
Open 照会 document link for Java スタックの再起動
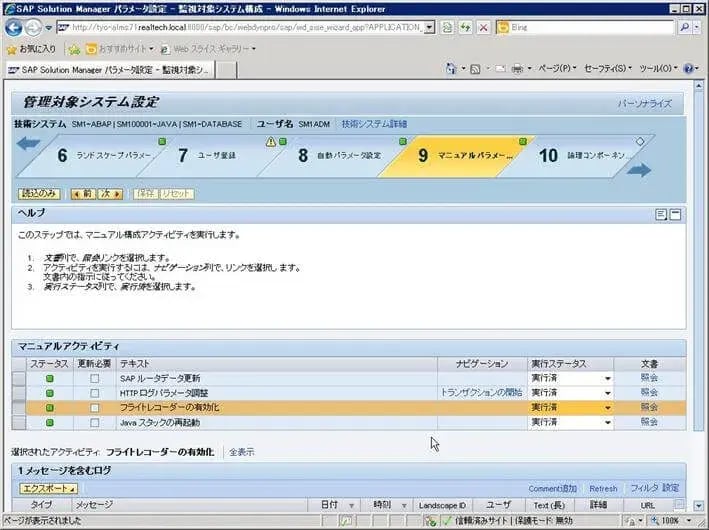[x=649, y=422]
